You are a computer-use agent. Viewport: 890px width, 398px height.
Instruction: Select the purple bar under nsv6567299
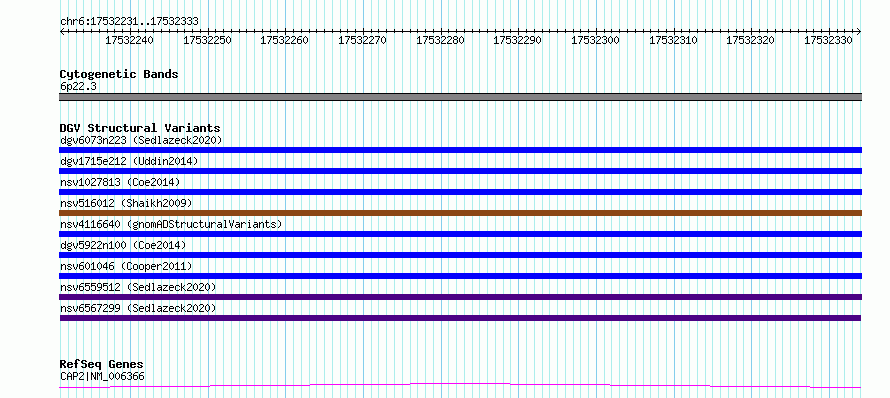click(460, 318)
